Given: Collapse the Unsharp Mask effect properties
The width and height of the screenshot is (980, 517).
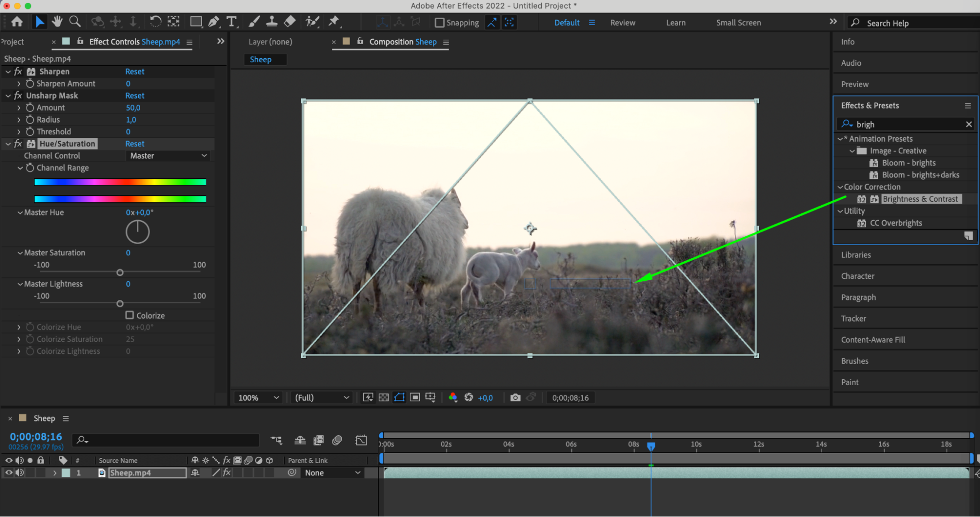Looking at the screenshot, I should (8, 96).
